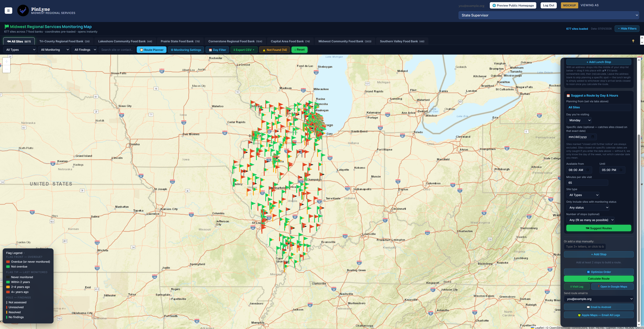This screenshot has width=644, height=329.
Task: Click the PinLyne checkmark logo
Action: (23, 11)
